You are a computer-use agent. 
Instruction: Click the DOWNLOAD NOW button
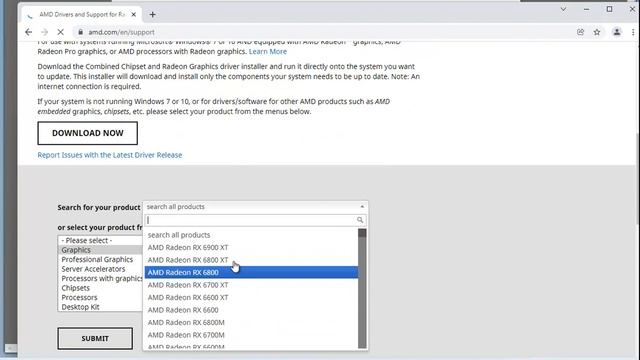point(88,133)
